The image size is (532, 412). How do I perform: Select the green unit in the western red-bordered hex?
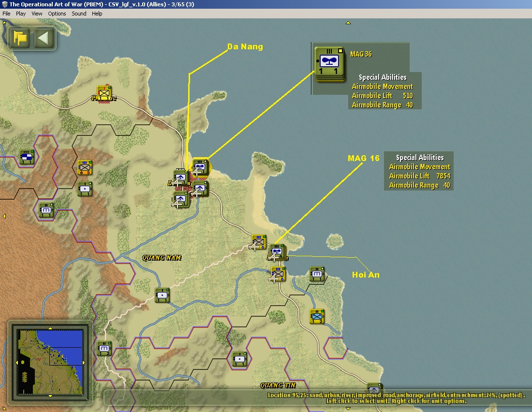pyautogui.click(x=46, y=210)
